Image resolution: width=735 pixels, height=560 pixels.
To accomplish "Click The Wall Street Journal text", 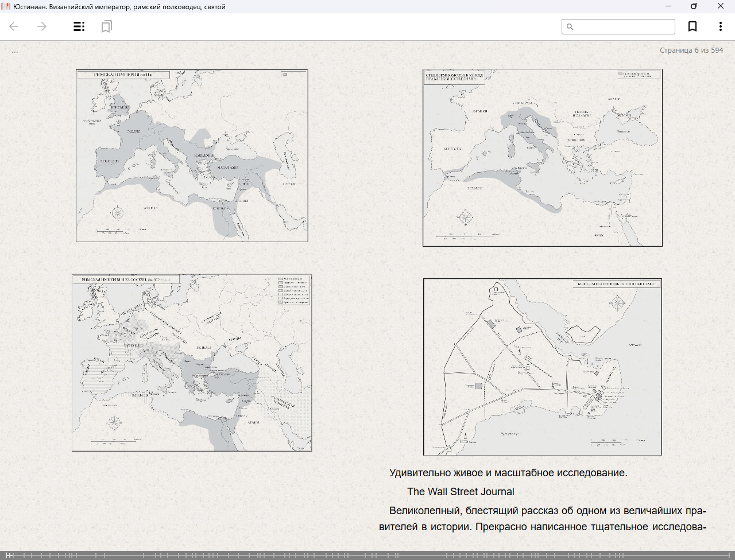I will [461, 492].
